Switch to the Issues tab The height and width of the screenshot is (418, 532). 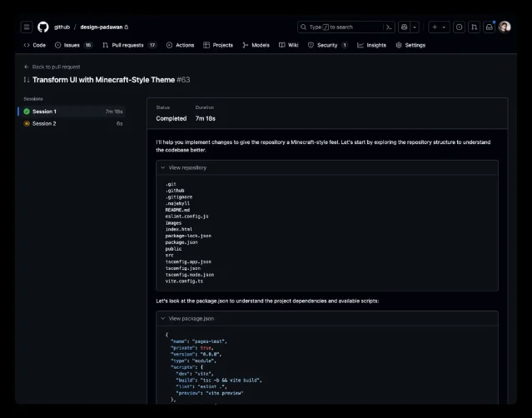[x=73, y=45]
